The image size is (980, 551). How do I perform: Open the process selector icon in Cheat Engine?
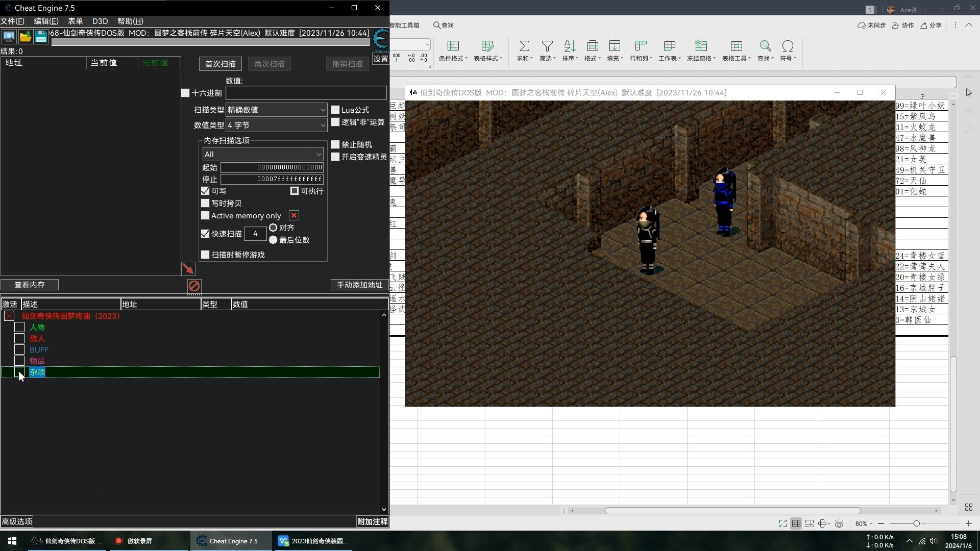tap(9, 37)
